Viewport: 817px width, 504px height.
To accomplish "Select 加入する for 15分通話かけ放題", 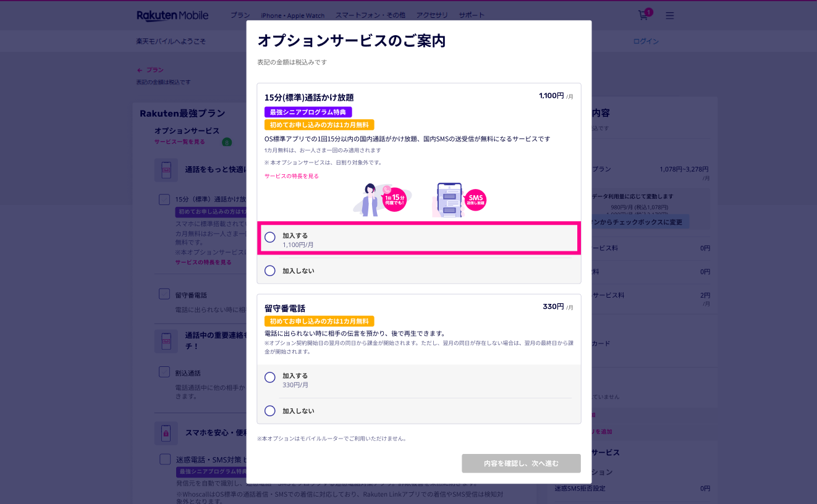I will (x=270, y=237).
